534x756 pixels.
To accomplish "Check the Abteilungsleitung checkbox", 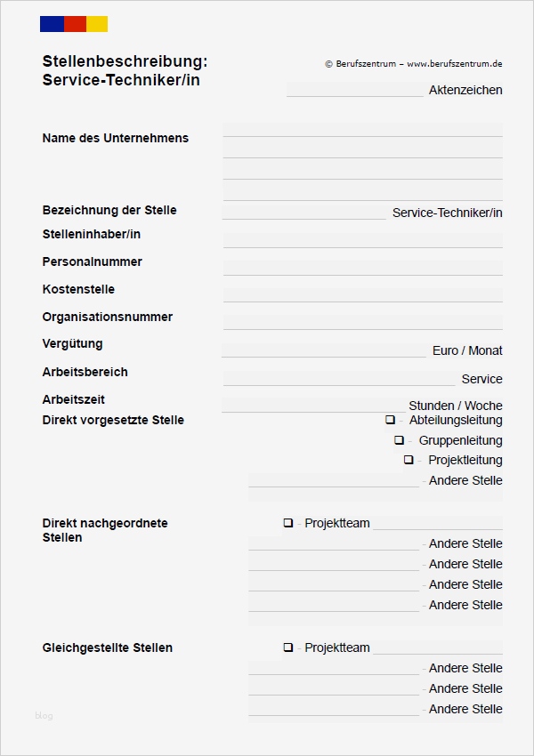I will point(390,420).
